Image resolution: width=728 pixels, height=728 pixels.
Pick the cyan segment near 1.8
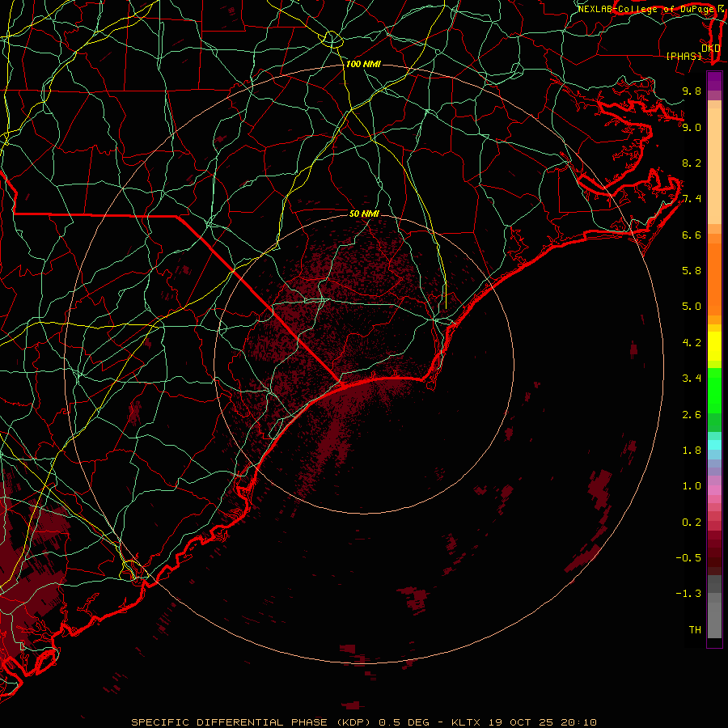[x=714, y=444]
